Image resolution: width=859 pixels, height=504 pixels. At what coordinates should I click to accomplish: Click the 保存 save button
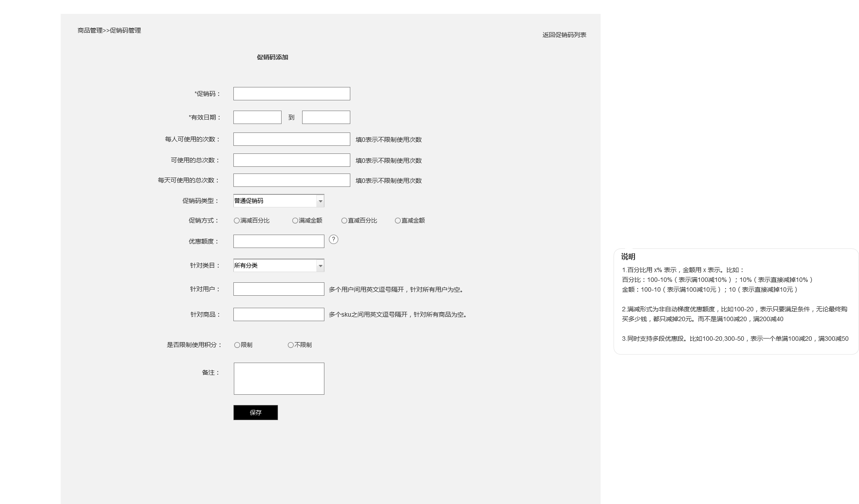click(x=255, y=413)
